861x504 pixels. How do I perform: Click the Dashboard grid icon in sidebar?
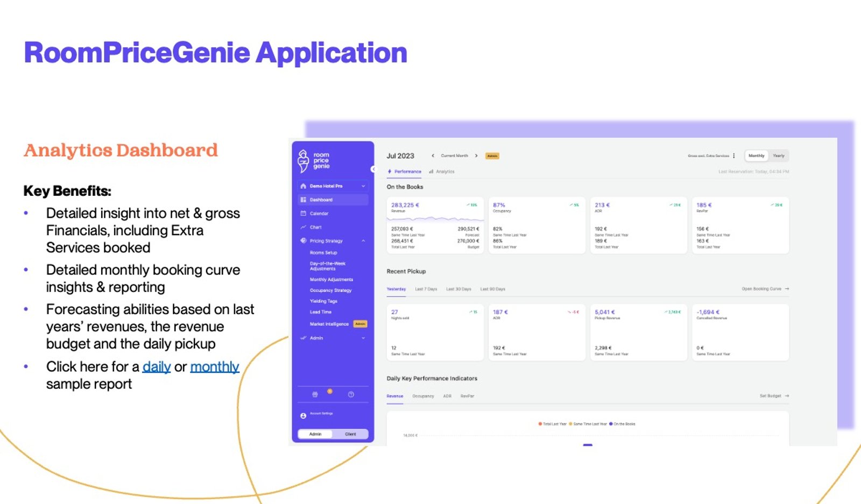[303, 200]
